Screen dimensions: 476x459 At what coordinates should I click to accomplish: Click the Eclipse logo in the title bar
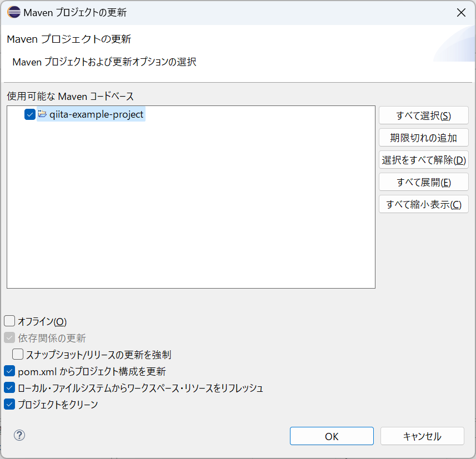(x=14, y=12)
